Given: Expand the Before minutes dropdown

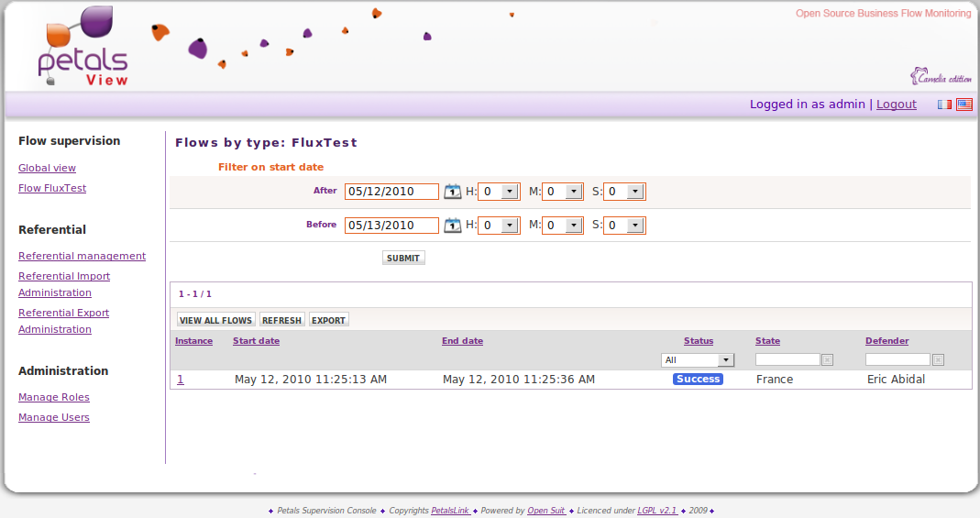Looking at the screenshot, I should coord(573,225).
